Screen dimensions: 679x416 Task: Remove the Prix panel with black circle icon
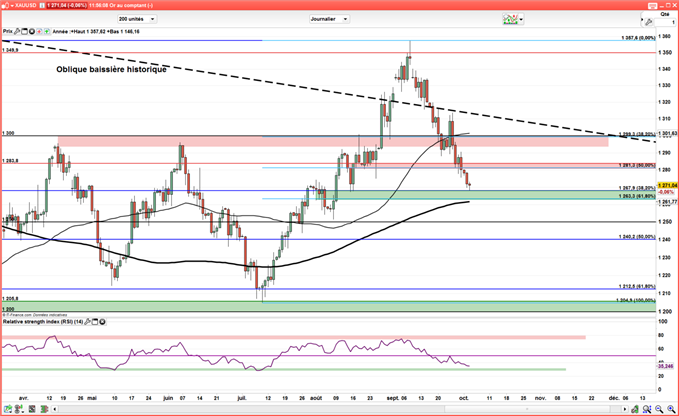point(32,32)
